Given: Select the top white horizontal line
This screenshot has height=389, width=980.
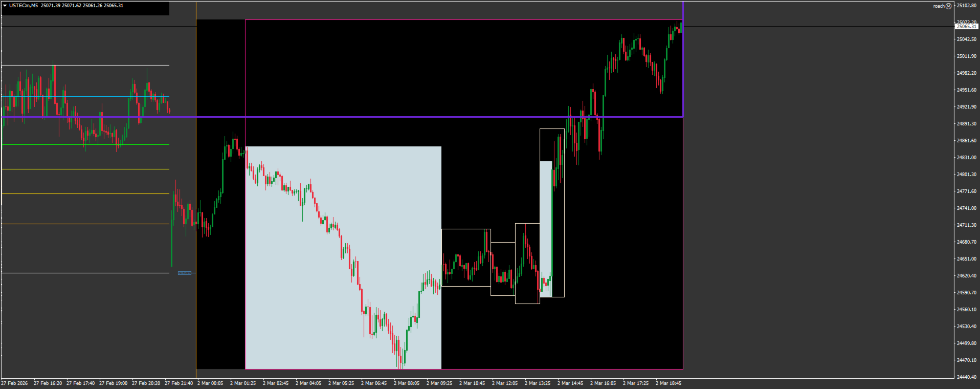Looking at the screenshot, I should (x=85, y=65).
